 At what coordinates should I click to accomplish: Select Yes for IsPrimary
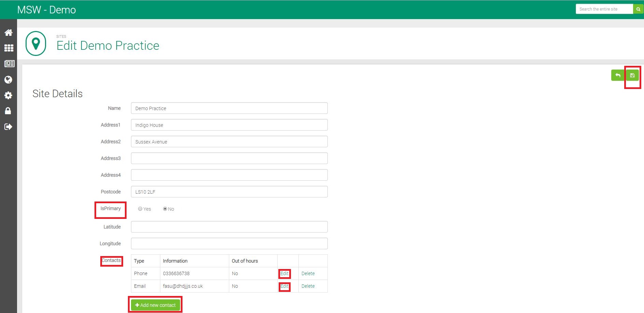(140, 209)
